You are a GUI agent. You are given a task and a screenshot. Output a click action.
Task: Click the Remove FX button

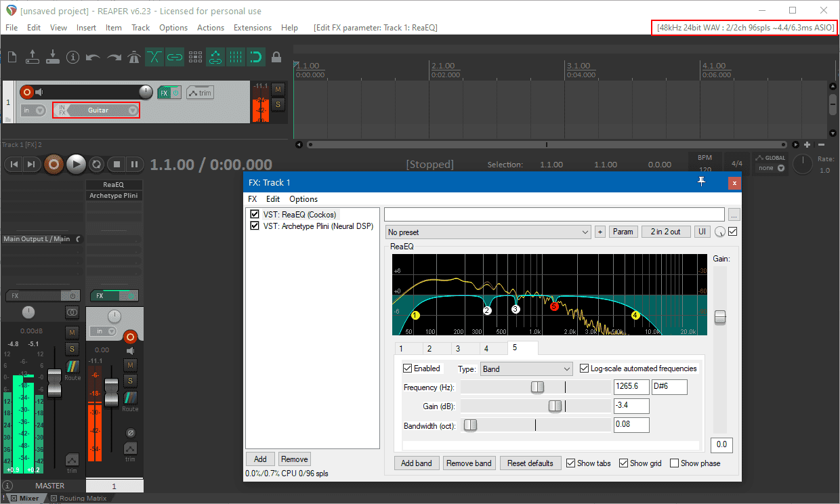coord(294,459)
